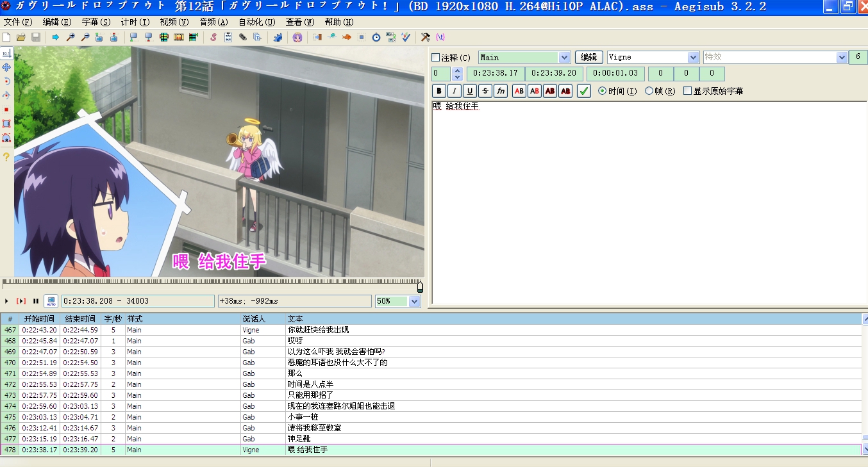
Task: Open script properties clipboard icon
Action: (x=228, y=37)
